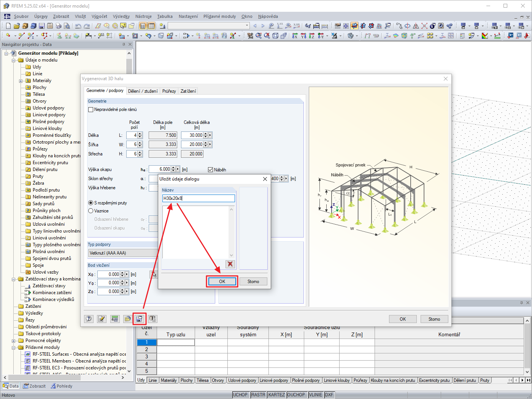Click OK in the save dialog

click(x=222, y=282)
